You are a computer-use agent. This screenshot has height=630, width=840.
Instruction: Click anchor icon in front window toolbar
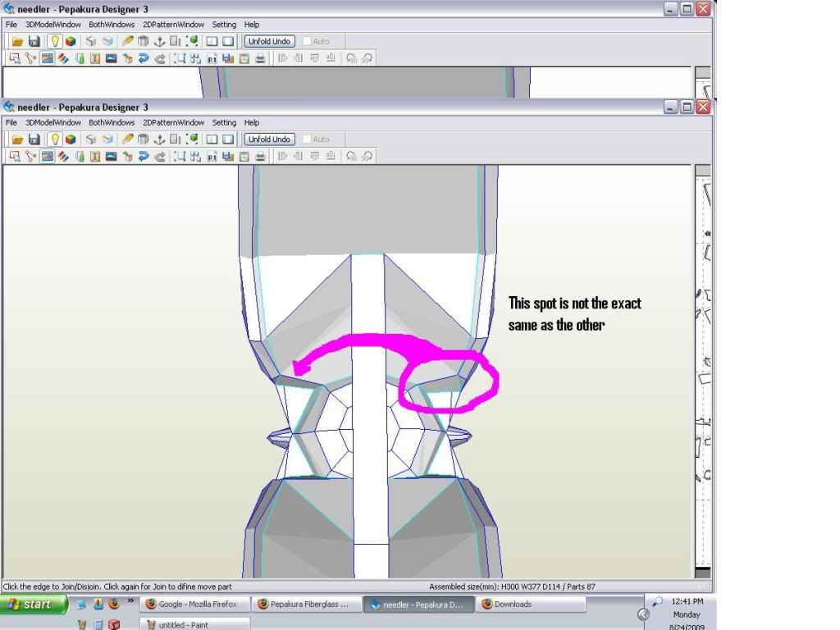tap(159, 139)
